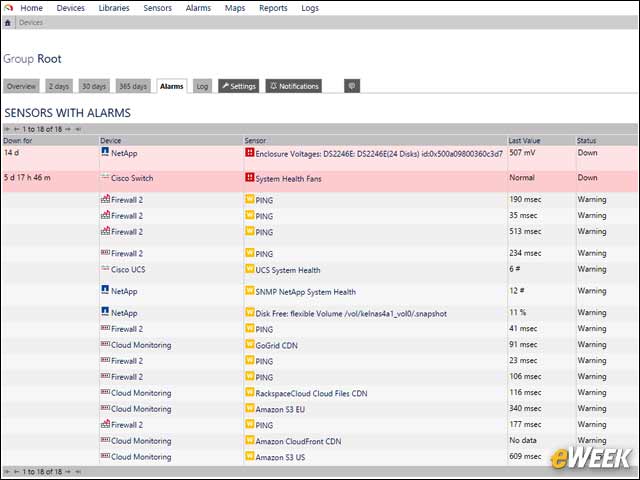
Task: Switch to the 365 days tab
Action: [133, 86]
